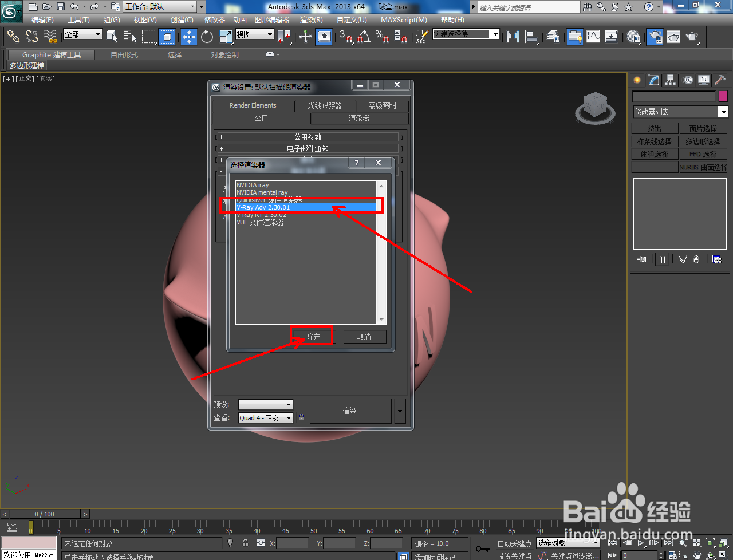Open the Quad 4 - 正交 viewport dropdown
Screen dimensions: 733x560
tap(265, 417)
